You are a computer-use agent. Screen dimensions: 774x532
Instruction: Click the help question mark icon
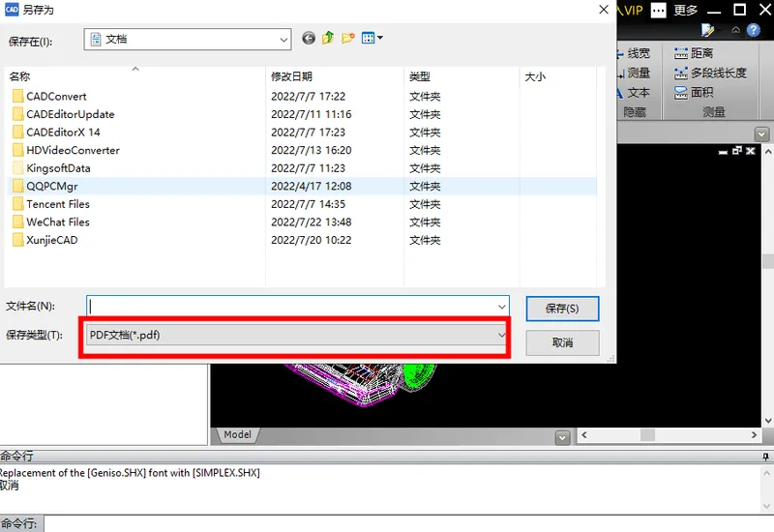point(754,31)
